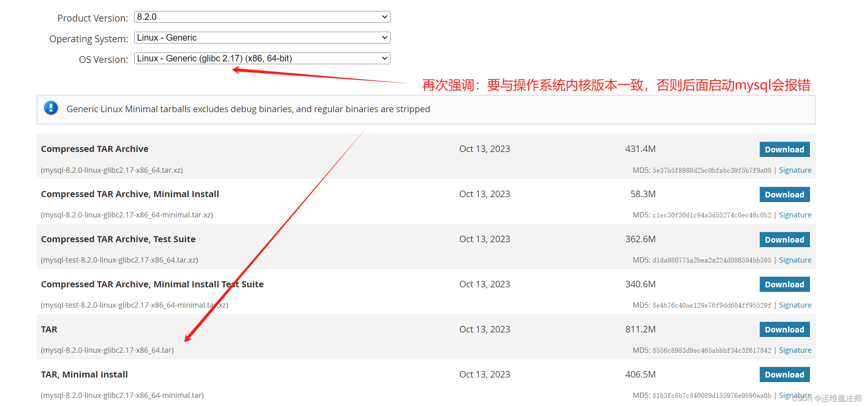
Task: Select filename (mysql-8.2.0-linux-glibc2.17-x86_64.tar.xz)
Action: [x=112, y=170]
